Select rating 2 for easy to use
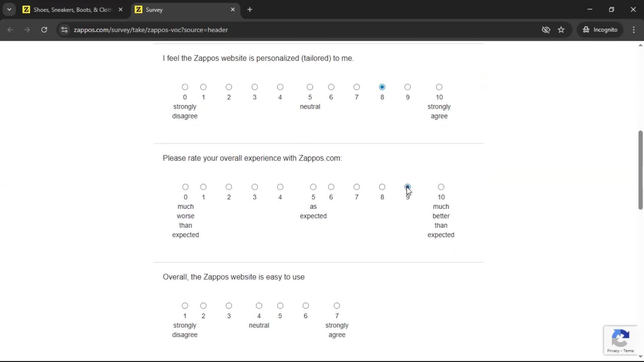Screen dimensions: 644x362 (203, 306)
